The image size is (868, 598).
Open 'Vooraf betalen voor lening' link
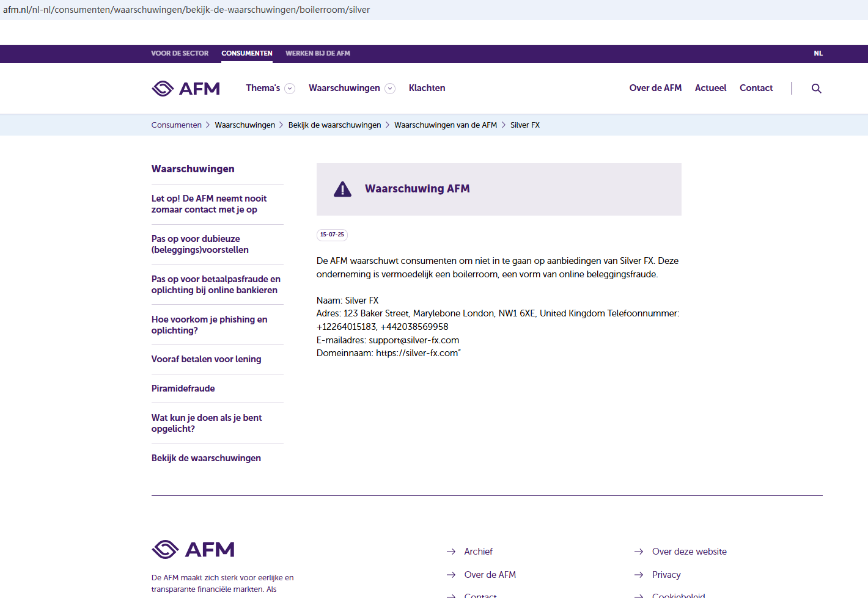point(207,359)
